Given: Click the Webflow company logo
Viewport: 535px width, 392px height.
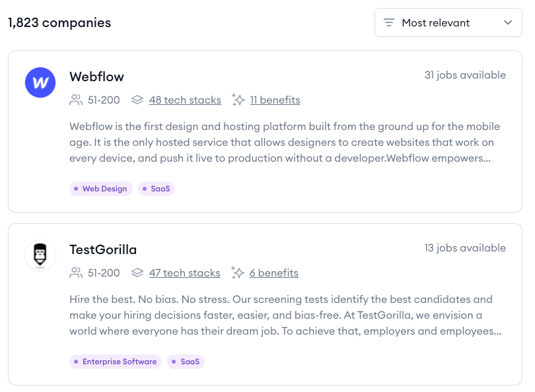Looking at the screenshot, I should (40, 82).
